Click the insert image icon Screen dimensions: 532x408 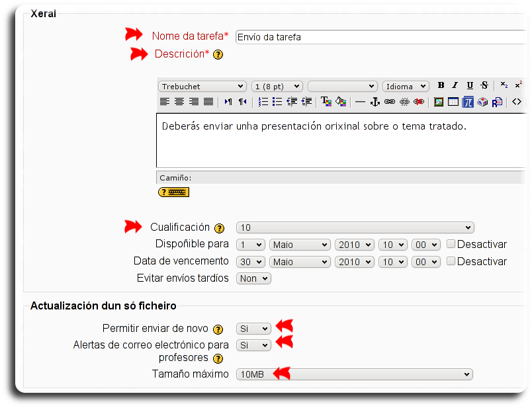pos(438,102)
